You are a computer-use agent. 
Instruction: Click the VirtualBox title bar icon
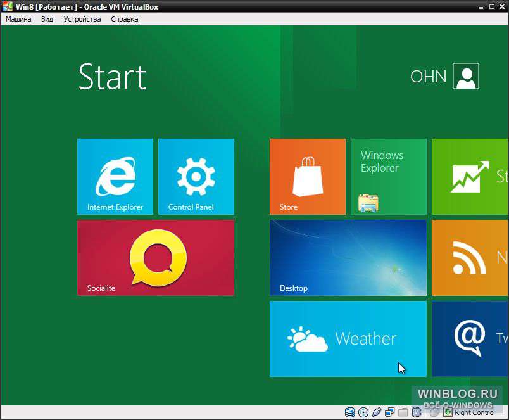pyautogui.click(x=7, y=6)
